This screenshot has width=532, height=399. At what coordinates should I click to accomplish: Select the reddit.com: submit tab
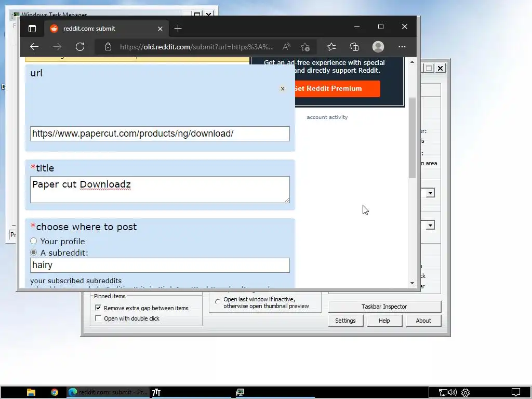click(107, 29)
